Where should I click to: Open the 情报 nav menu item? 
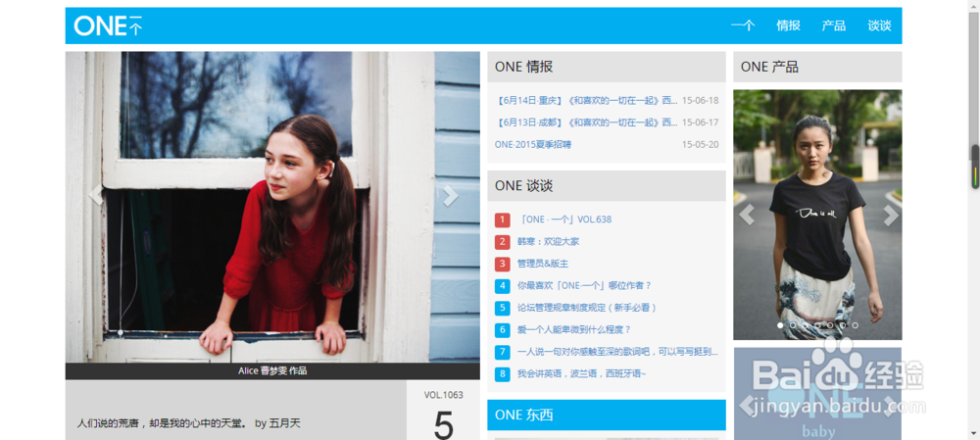(x=788, y=25)
